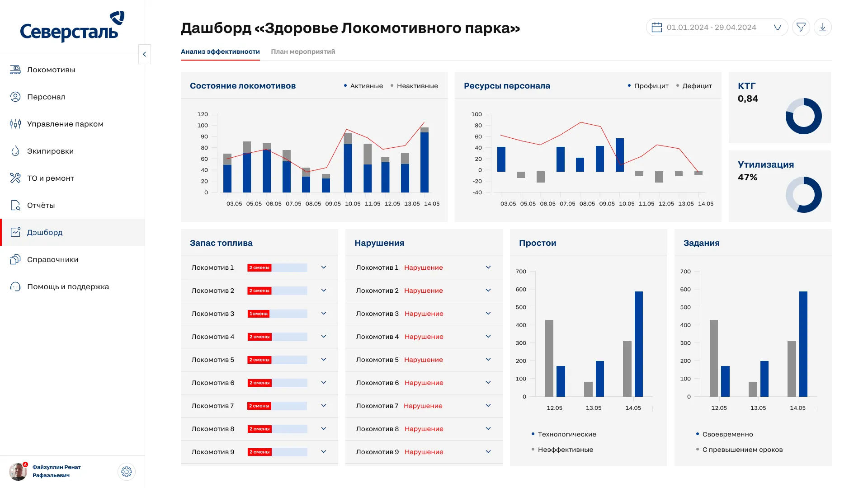Click the calendar icon in date range

[x=657, y=27]
